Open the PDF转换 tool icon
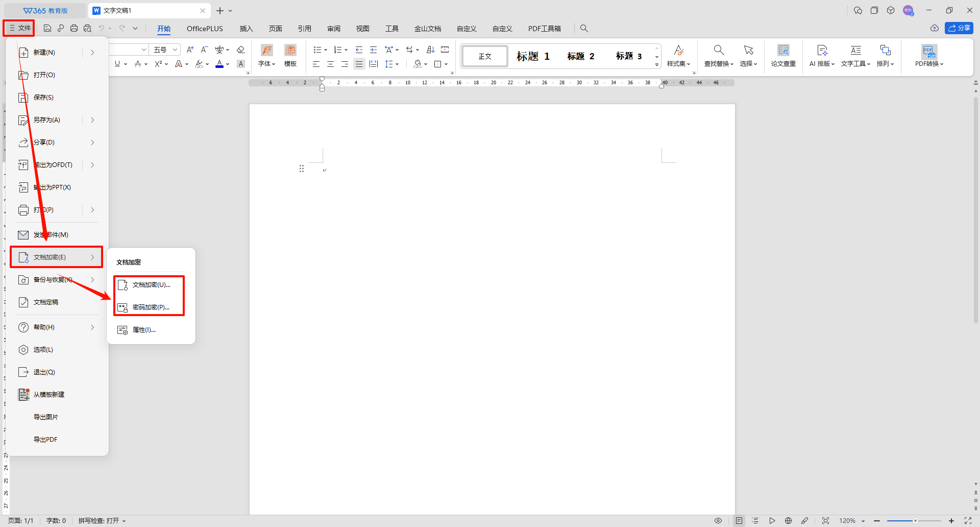The height and width of the screenshot is (527, 980). pyautogui.click(x=928, y=51)
